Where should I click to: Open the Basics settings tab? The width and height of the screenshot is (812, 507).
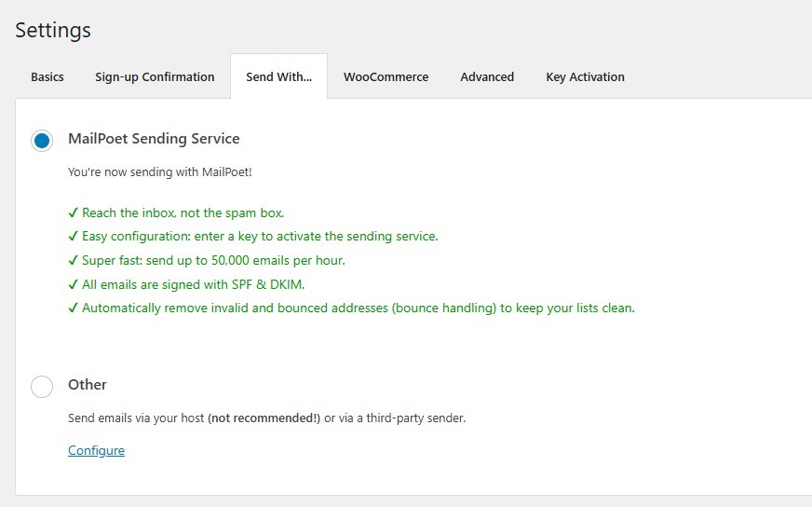pyautogui.click(x=47, y=77)
